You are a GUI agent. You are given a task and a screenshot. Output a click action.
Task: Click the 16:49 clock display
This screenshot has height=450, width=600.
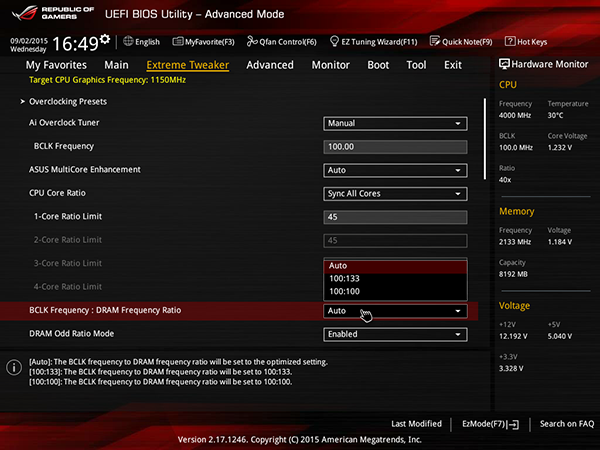pos(75,44)
